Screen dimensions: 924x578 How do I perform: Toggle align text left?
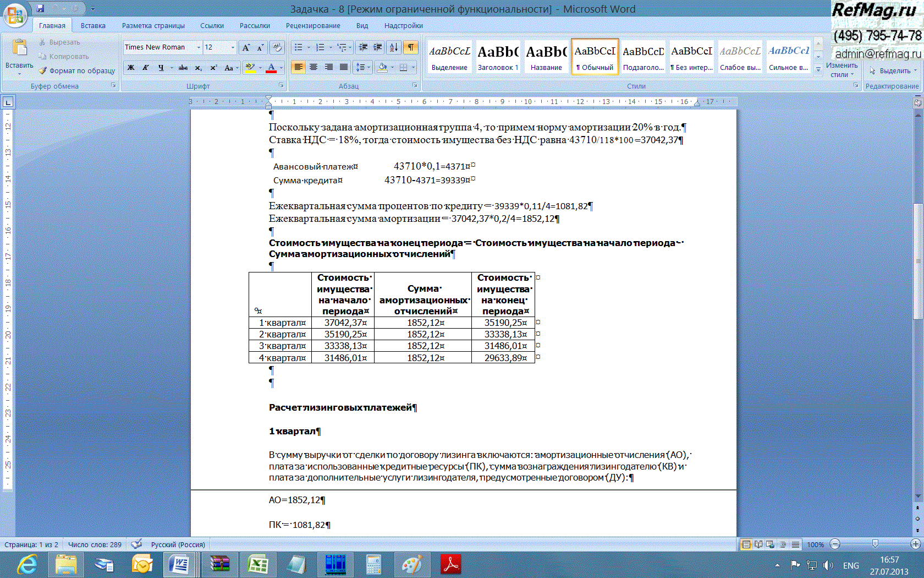[298, 67]
